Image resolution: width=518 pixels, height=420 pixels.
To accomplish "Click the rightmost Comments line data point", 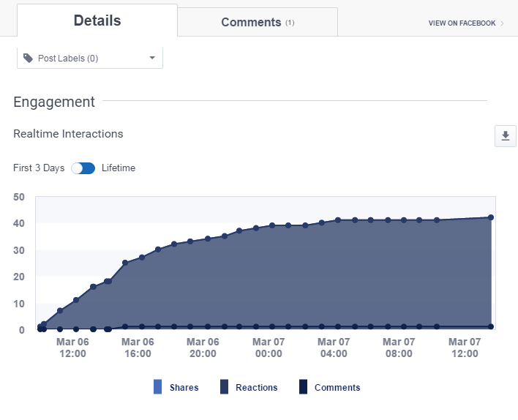I will tap(491, 326).
